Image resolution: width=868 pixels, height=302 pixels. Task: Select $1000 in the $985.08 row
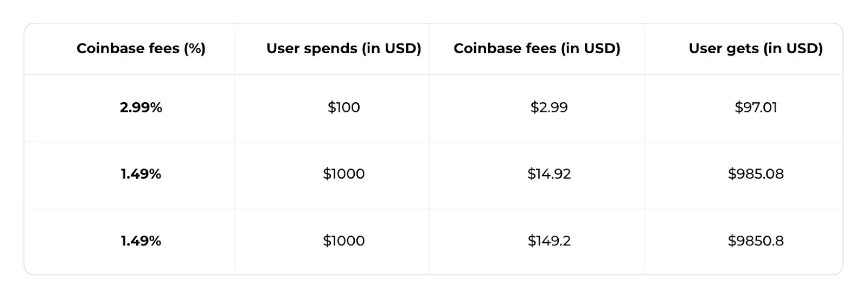click(343, 174)
